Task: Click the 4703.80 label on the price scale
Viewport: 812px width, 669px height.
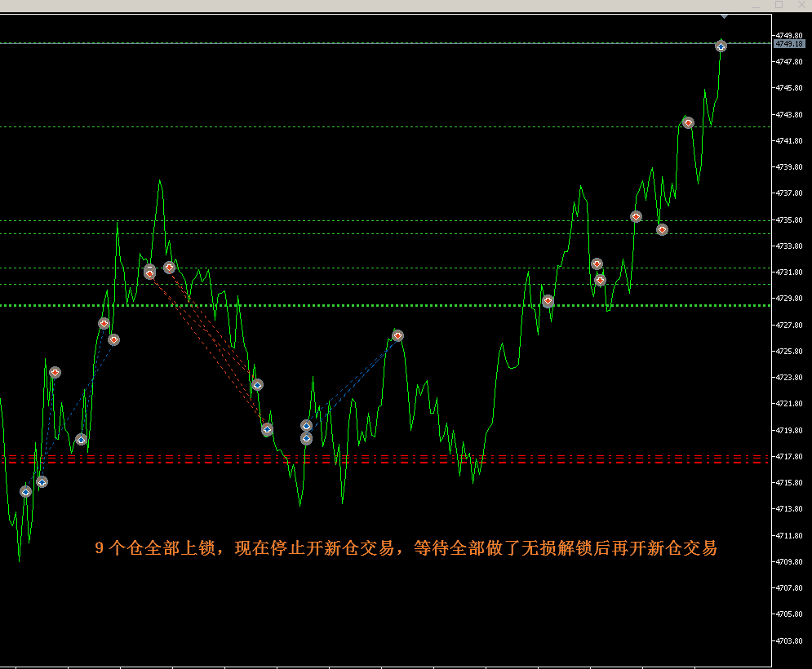Action: (x=788, y=640)
